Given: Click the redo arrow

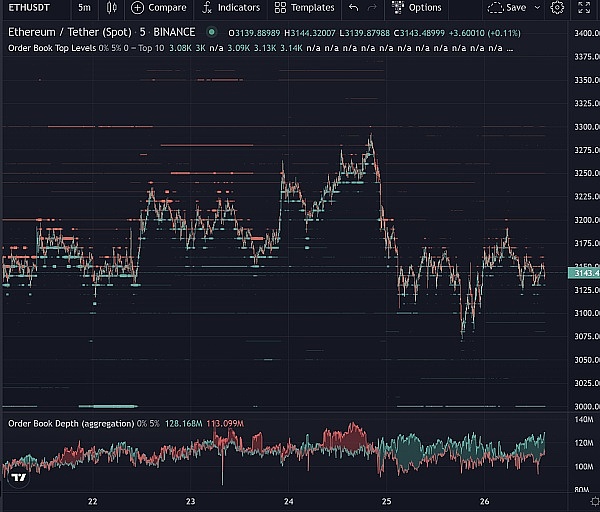Looking at the screenshot, I should [x=373, y=8].
